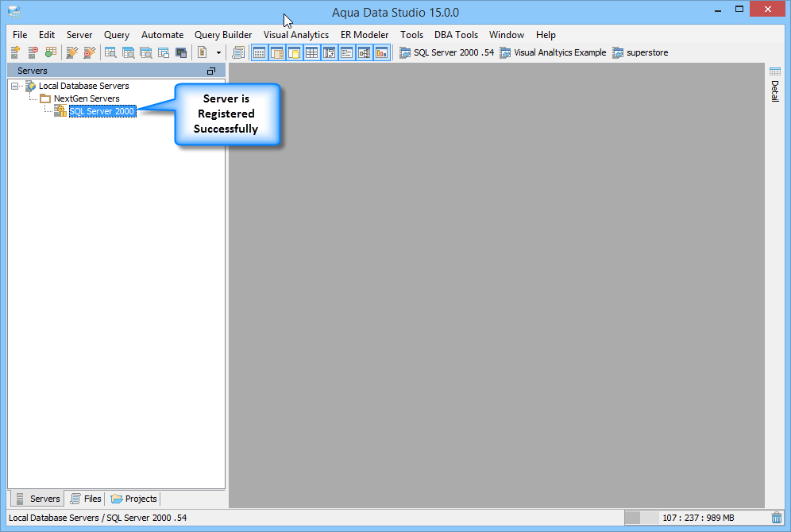
Task: Click the Delete Server toolbar icon with red minus
Action: tap(33, 52)
